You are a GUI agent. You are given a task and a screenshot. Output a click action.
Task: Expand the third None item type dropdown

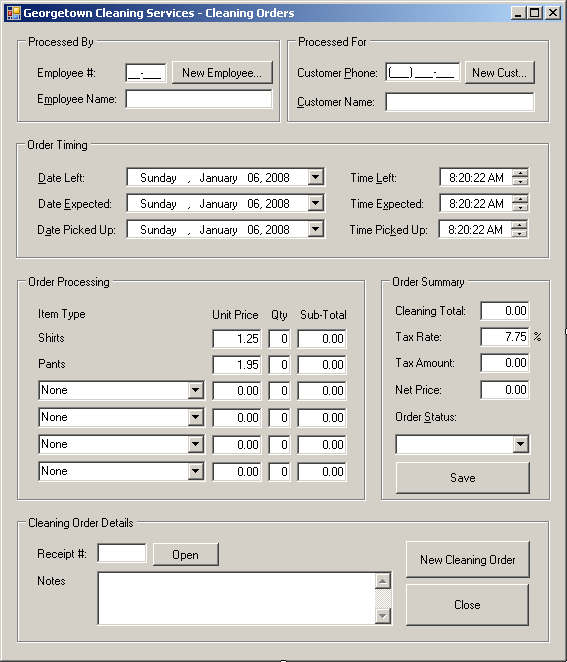(x=195, y=444)
